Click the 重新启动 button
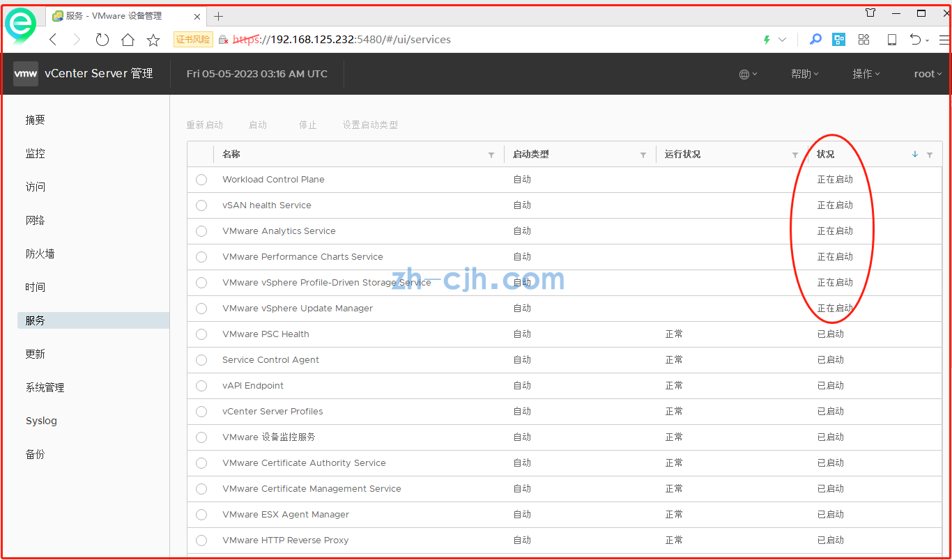 [205, 125]
